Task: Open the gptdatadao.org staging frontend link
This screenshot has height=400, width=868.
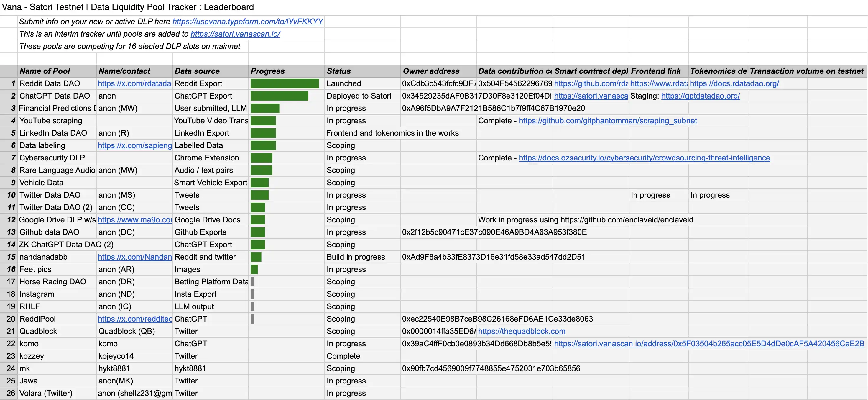Action: click(700, 96)
